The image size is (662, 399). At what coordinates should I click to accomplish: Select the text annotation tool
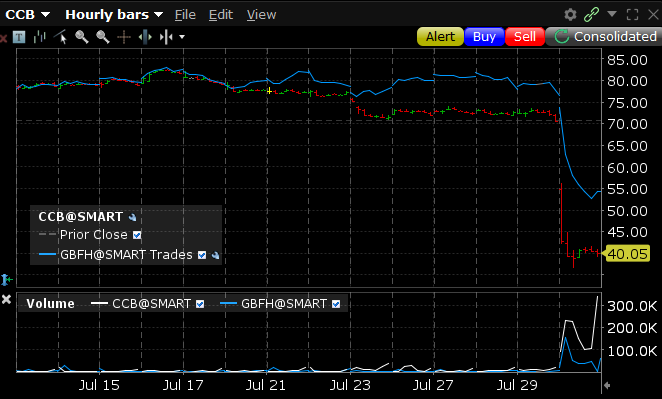point(19,37)
